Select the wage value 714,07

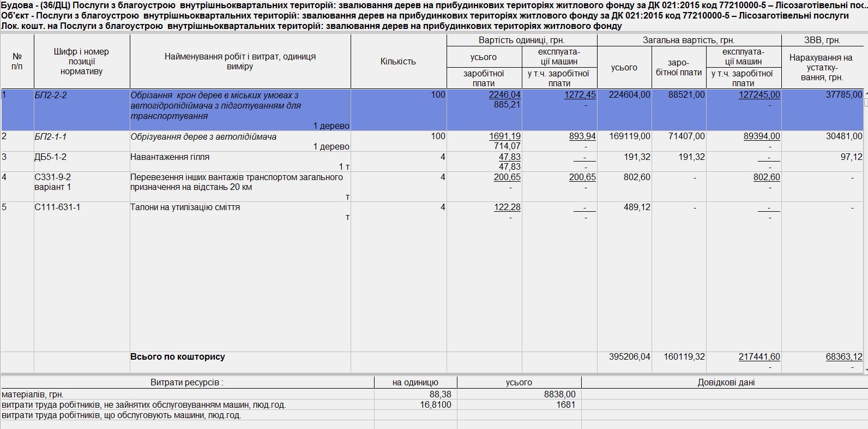pyautogui.click(x=507, y=146)
